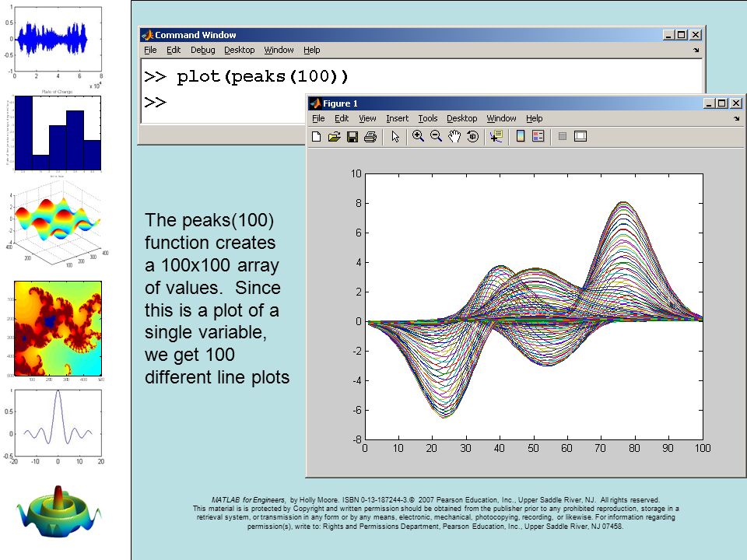Insert a colorbar using the toolbar icon
The image size is (747, 560).
tap(521, 136)
